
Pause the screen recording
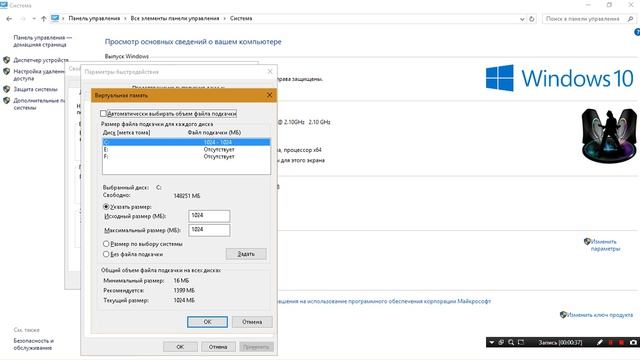click(x=611, y=342)
